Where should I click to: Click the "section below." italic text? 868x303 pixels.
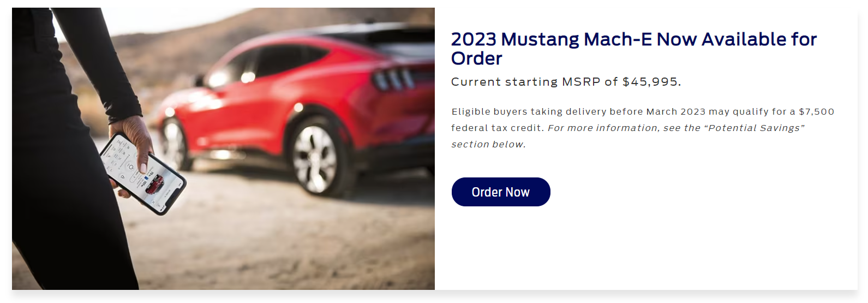(488, 144)
